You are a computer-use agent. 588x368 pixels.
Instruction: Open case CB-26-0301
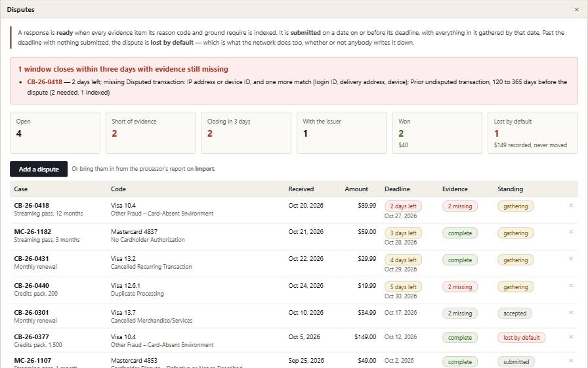31,312
